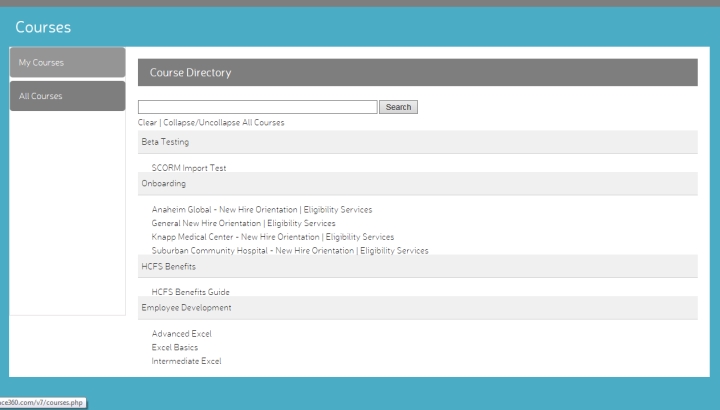Click the Course Directory header bar

417,73
